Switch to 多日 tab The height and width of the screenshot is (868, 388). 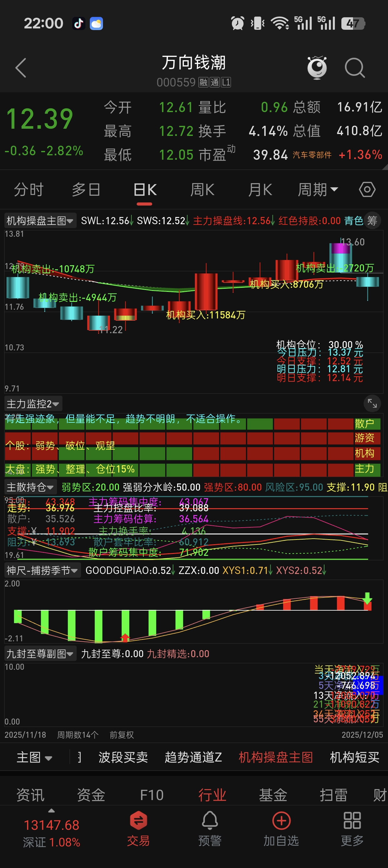(x=86, y=190)
